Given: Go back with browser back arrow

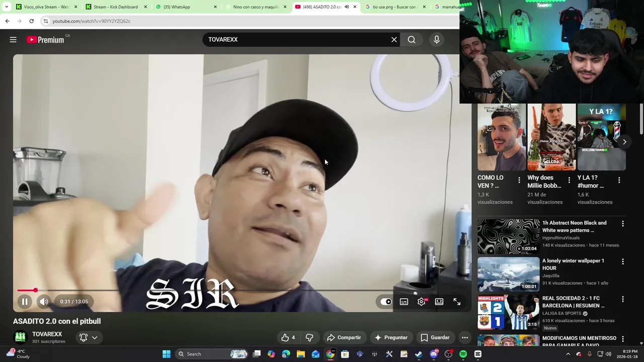Looking at the screenshot, I should click(7, 21).
